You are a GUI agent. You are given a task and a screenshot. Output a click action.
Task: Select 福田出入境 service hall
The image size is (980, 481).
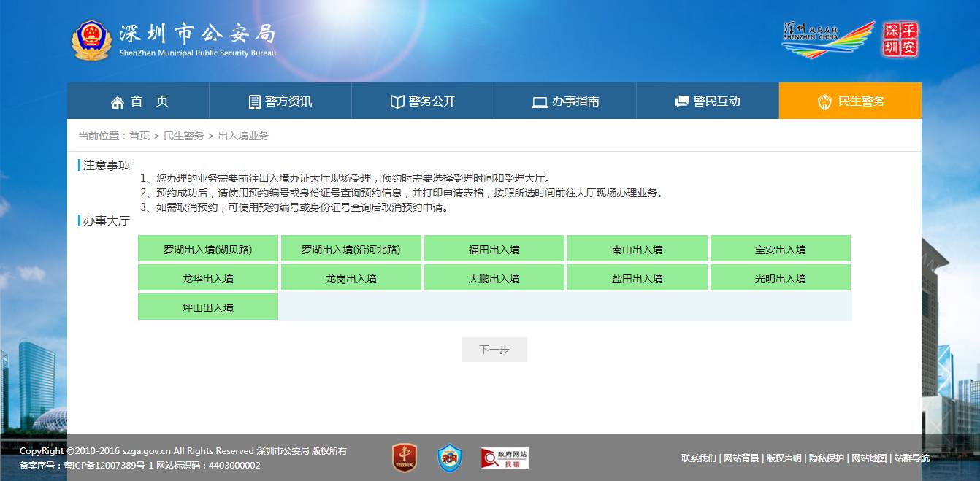494,249
